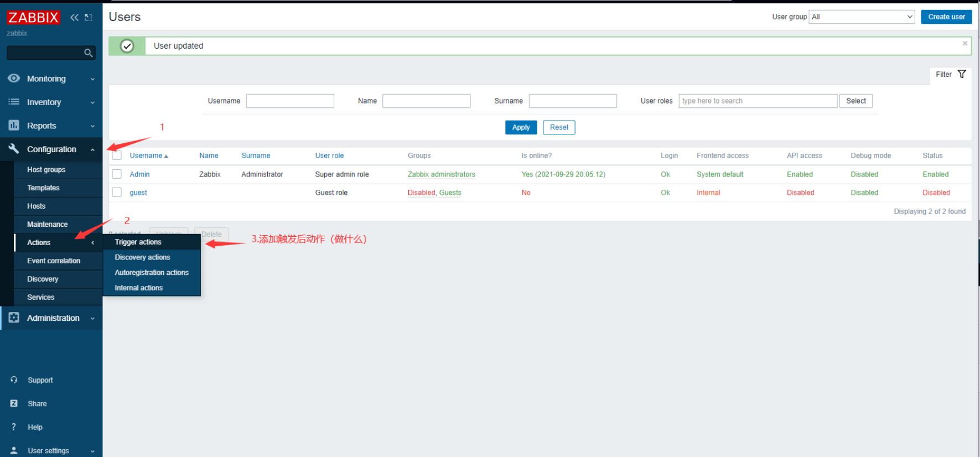Image resolution: width=980 pixels, height=457 pixels.
Task: Open the Guests group link
Action: 450,193
